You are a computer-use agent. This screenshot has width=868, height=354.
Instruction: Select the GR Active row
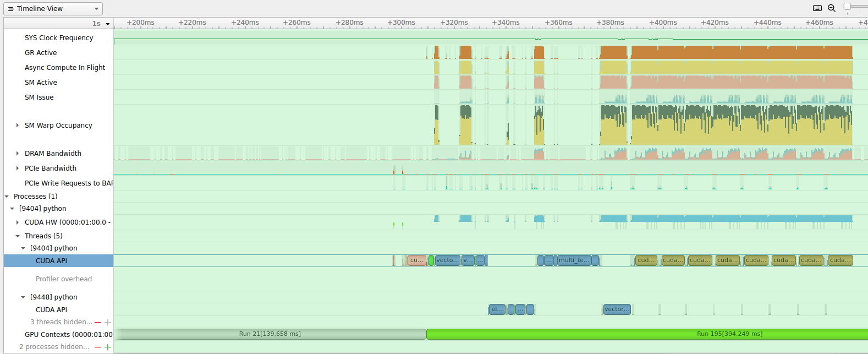[41, 53]
